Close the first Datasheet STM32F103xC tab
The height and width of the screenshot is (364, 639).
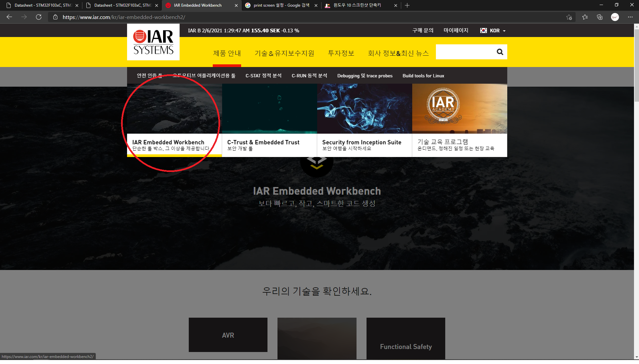[77, 5]
